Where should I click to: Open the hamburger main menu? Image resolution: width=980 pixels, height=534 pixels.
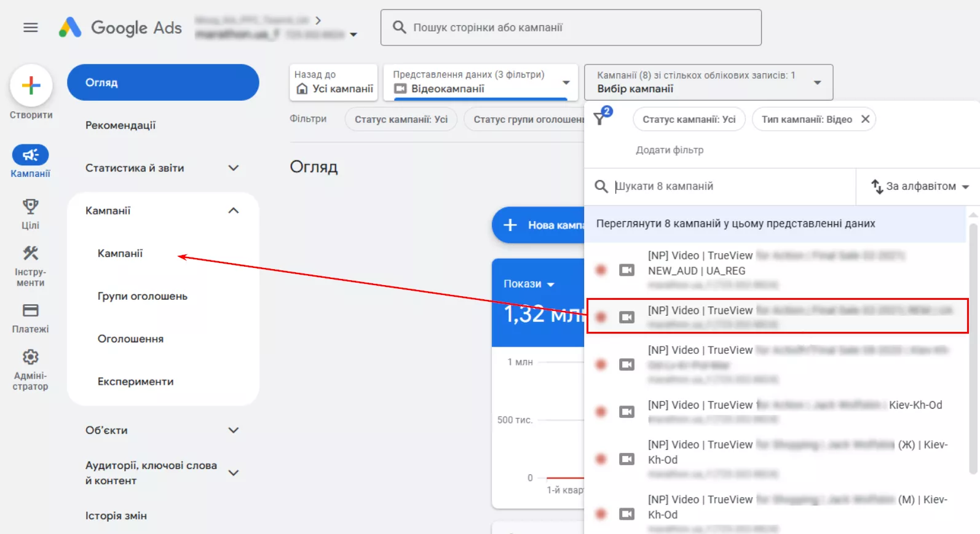(31, 28)
